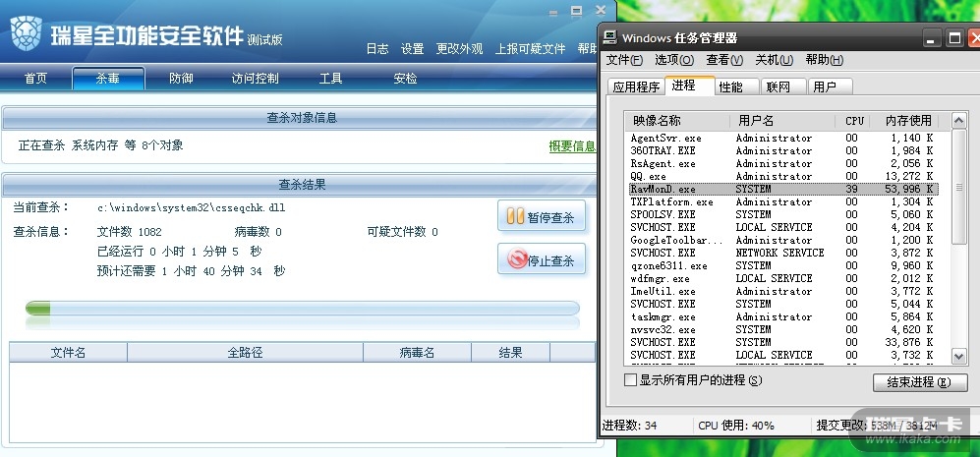Open the 访问控制 tab

255,79
